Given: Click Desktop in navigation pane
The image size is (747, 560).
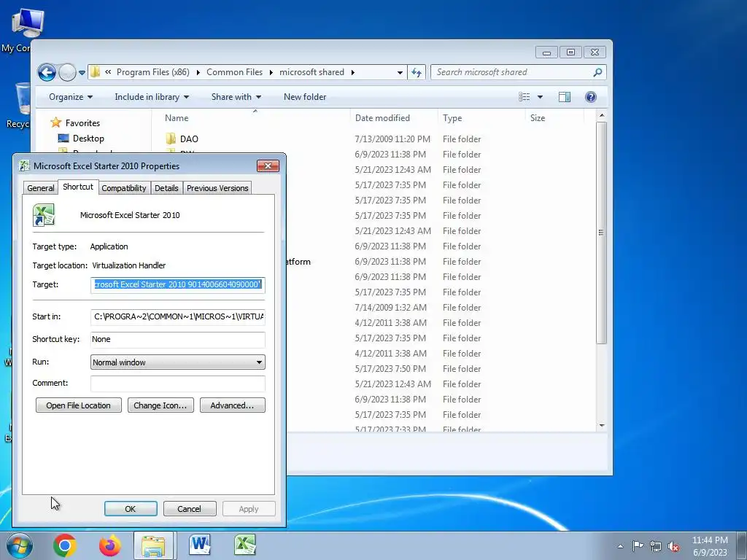Looking at the screenshot, I should pos(81,139).
